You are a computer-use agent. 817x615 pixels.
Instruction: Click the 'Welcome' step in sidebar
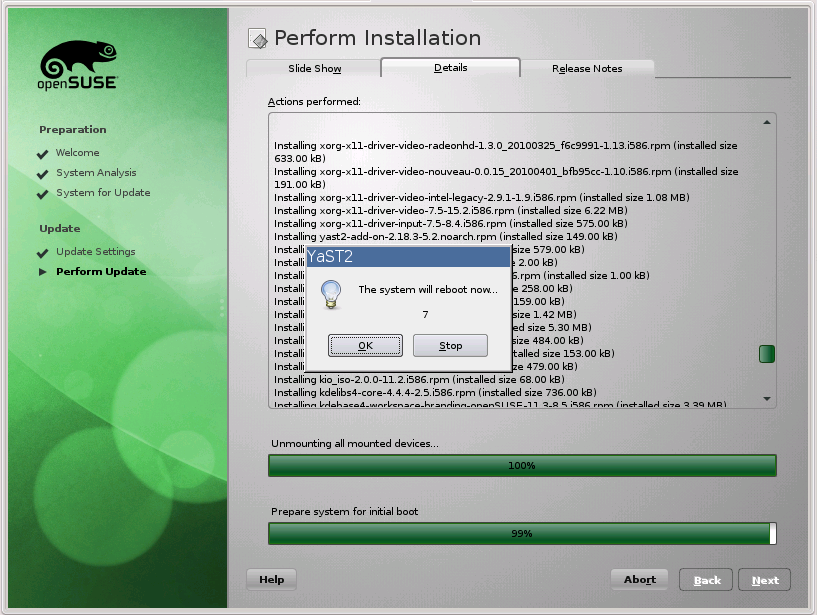tap(78, 153)
